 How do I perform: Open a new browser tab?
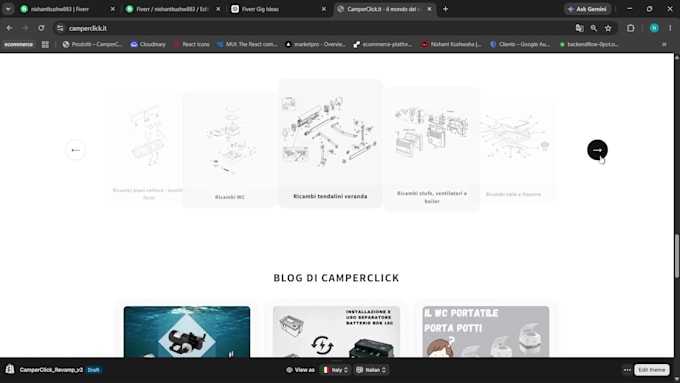445,9
